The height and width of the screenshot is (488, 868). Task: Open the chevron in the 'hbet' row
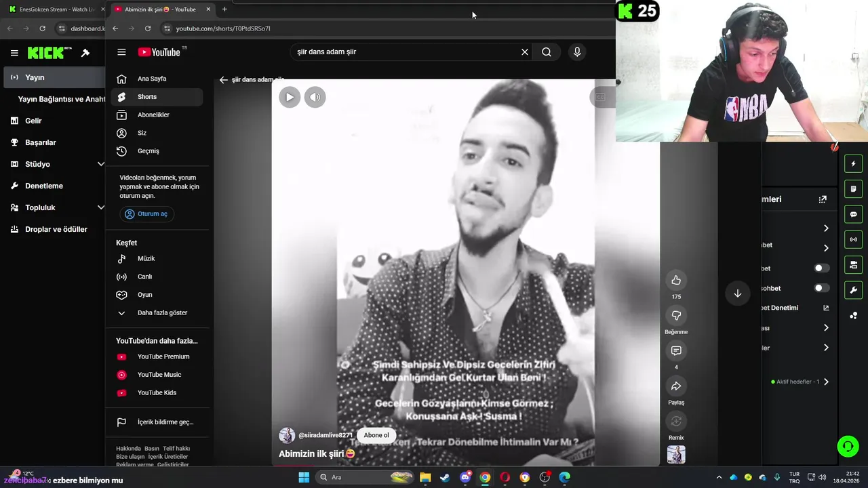826,248
